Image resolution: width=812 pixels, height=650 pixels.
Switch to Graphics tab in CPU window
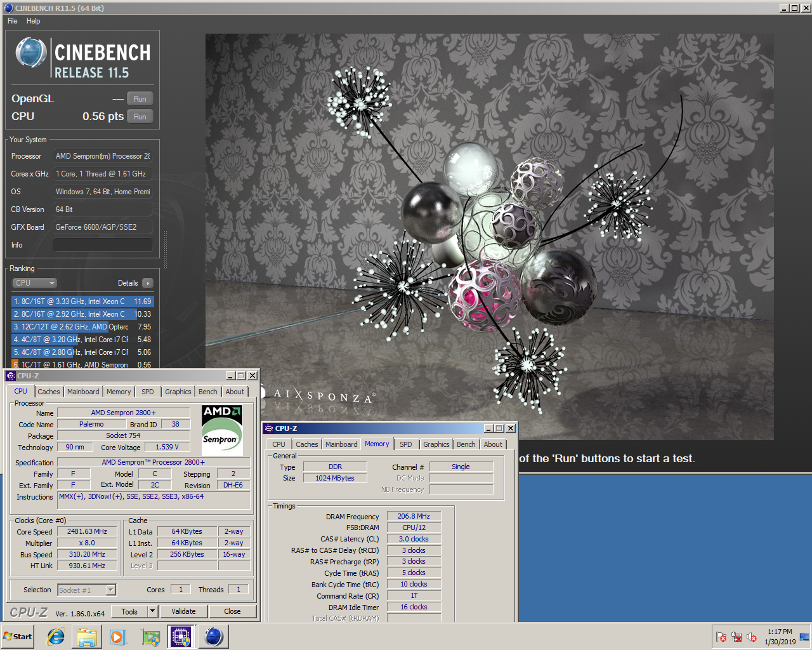pyautogui.click(x=178, y=392)
